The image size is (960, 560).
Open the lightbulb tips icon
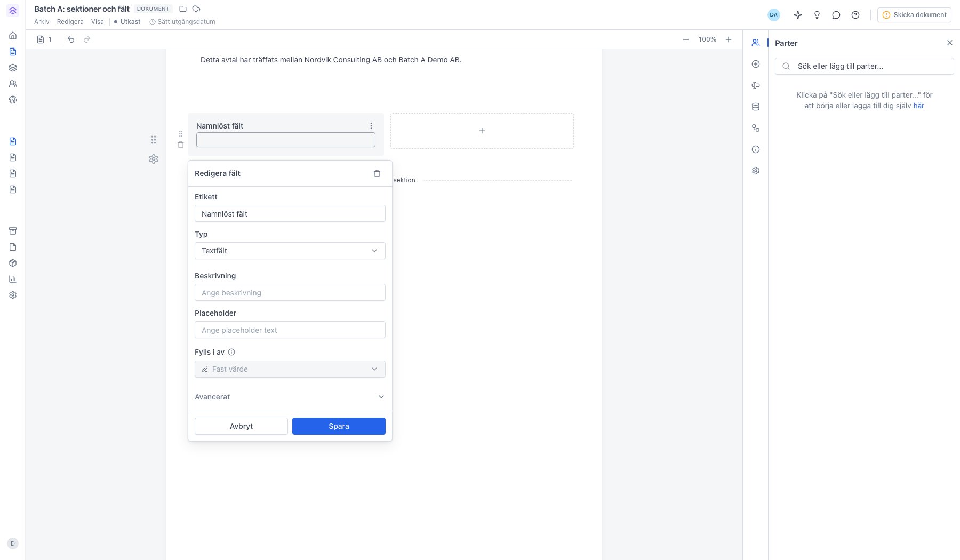point(817,15)
